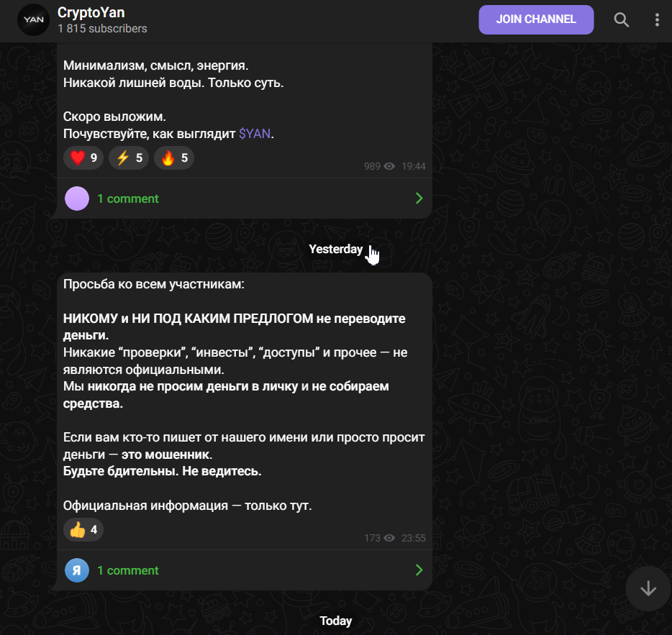Click the 989 views eye icon
The width and height of the screenshot is (672, 635).
pos(389,166)
